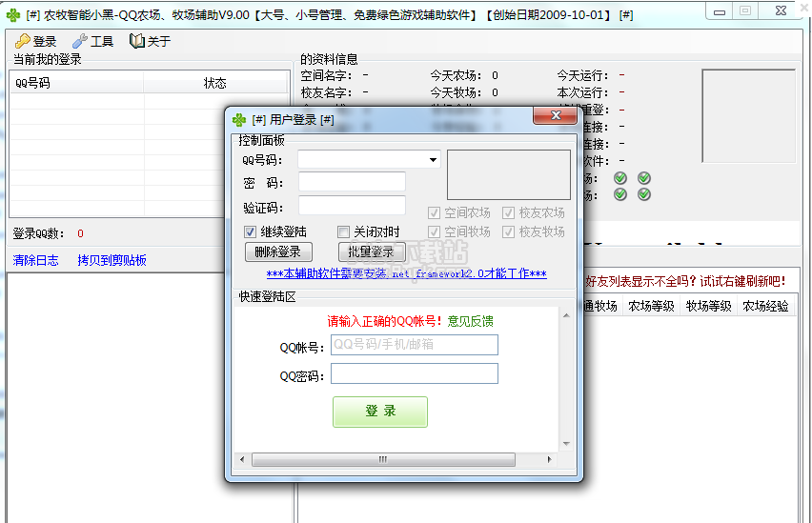Screen dimensions: 812x523
Task: Click the horizontal scrollbar left arrow
Action: tap(242, 459)
